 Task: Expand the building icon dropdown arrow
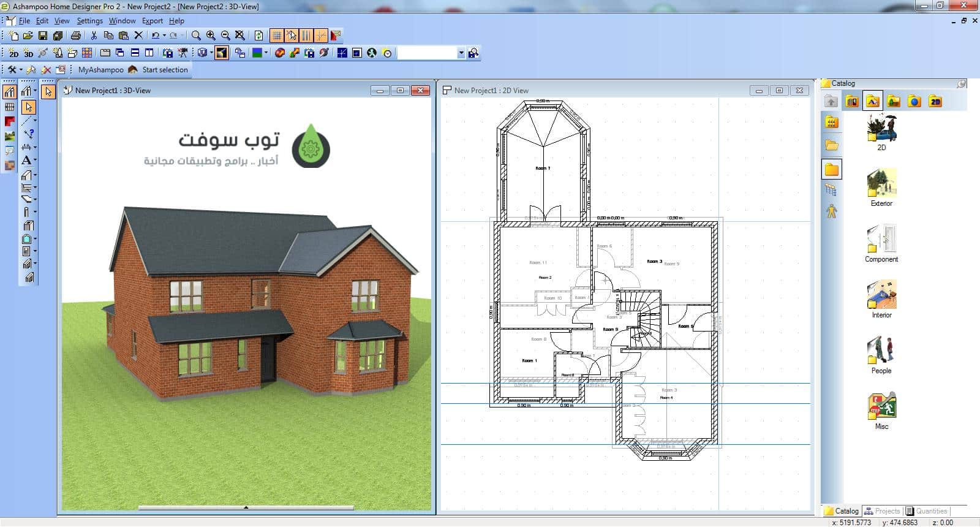35,91
